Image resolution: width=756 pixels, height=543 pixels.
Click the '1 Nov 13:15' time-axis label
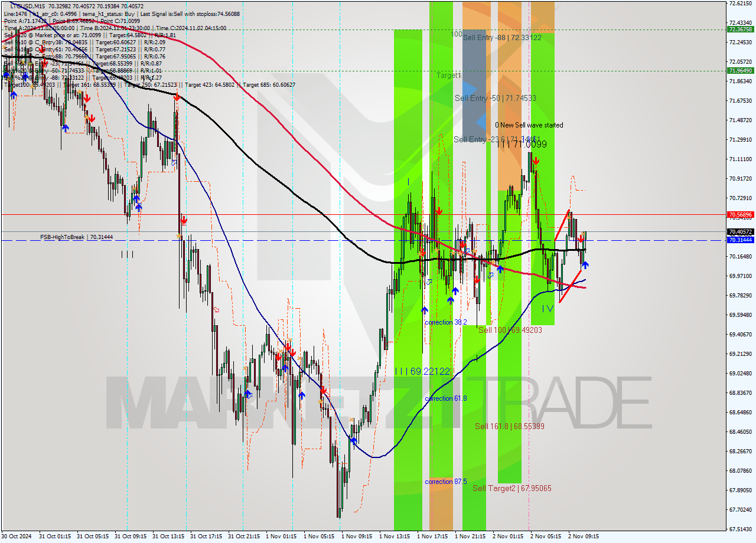click(394, 537)
